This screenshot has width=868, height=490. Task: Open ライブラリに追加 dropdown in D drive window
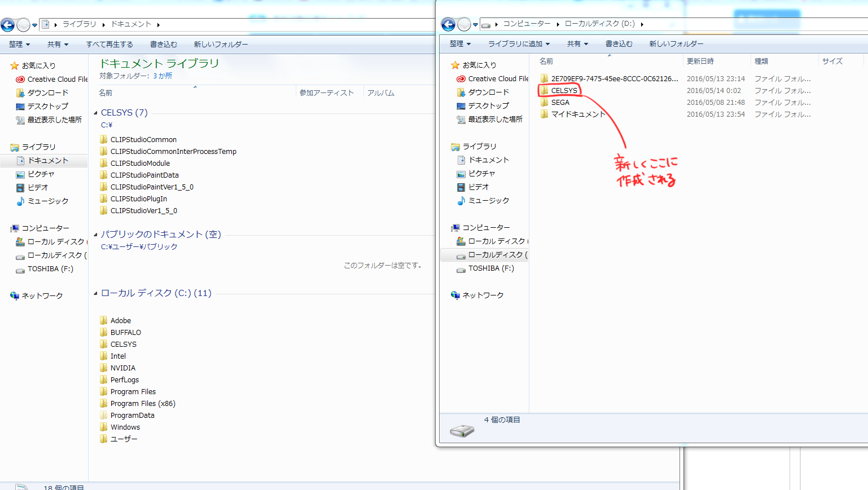tap(519, 43)
